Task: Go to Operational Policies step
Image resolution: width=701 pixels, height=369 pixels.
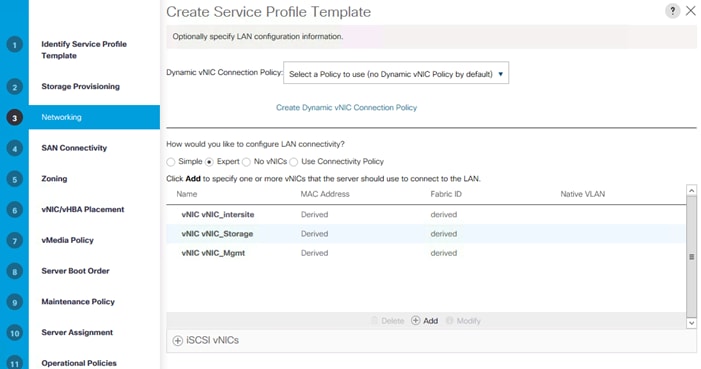Action: (79, 363)
